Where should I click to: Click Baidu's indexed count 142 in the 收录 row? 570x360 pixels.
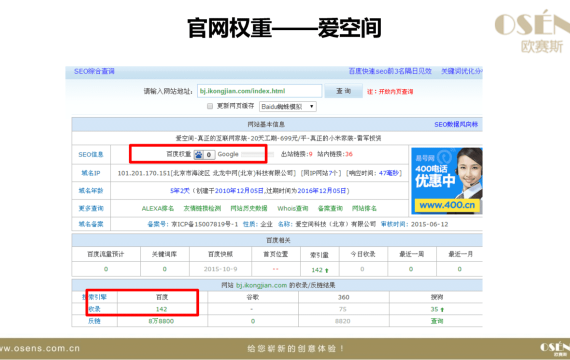pyautogui.click(x=161, y=309)
